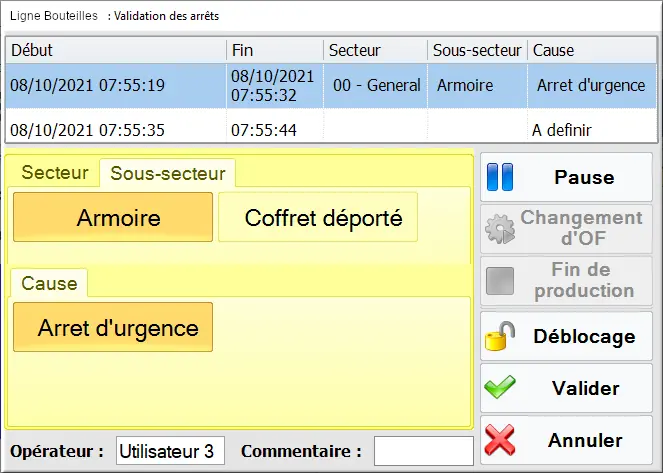663x473 pixels.
Task: Click the Cause column header
Action: 592,50
